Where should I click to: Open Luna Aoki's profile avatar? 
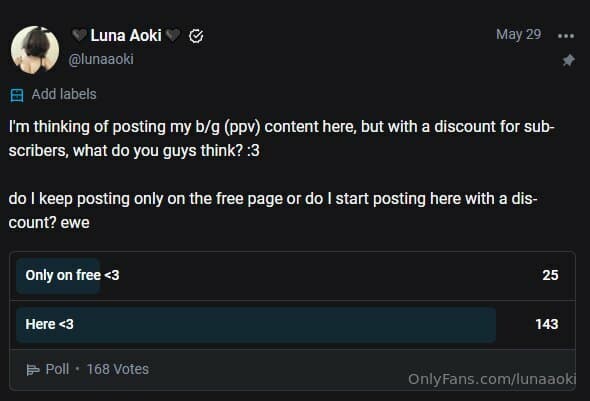click(35, 50)
